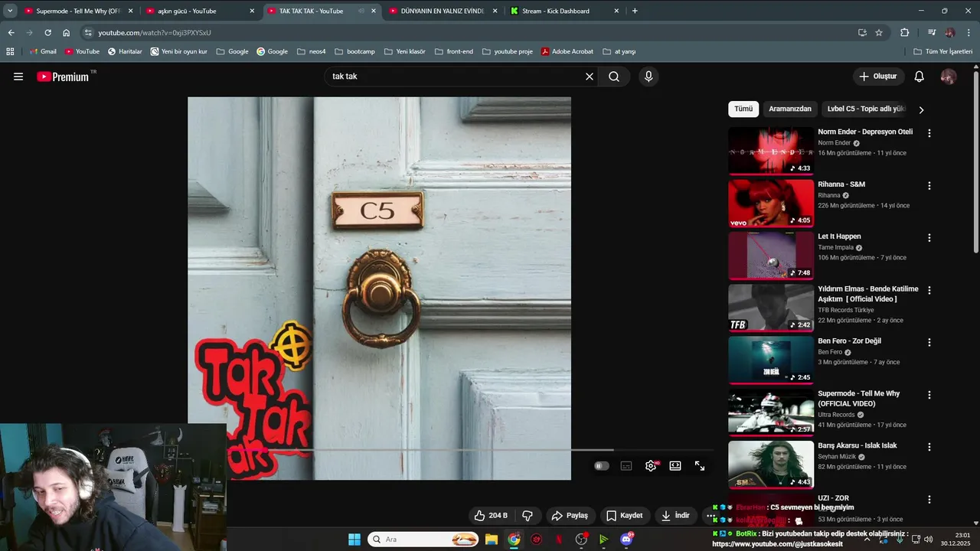Screen dimensions: 980x551
Task: Reload the current page
Action: [x=47, y=33]
